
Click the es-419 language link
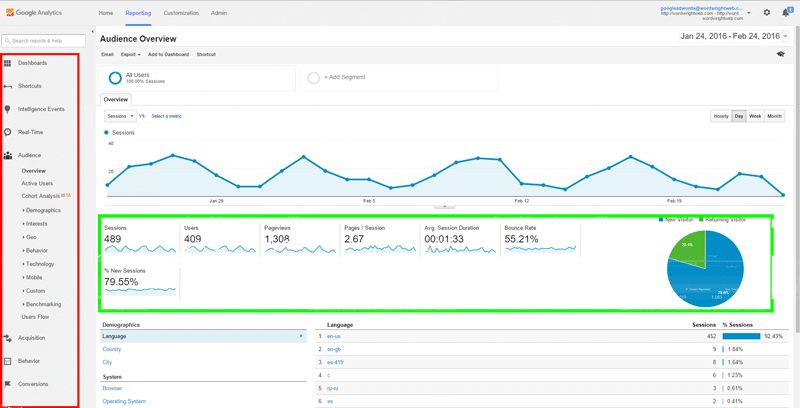(x=335, y=363)
